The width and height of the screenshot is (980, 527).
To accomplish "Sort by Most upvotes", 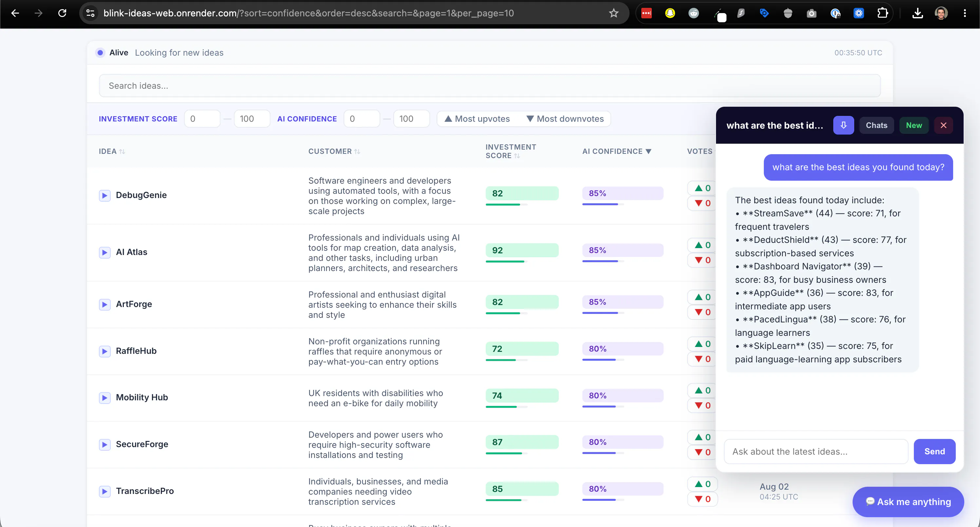I will click(x=478, y=119).
